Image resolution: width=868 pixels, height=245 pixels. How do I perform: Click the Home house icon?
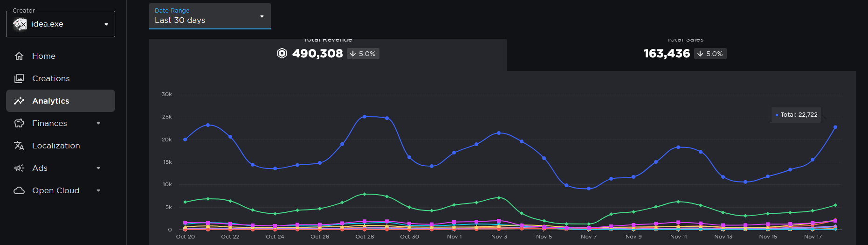coord(19,56)
